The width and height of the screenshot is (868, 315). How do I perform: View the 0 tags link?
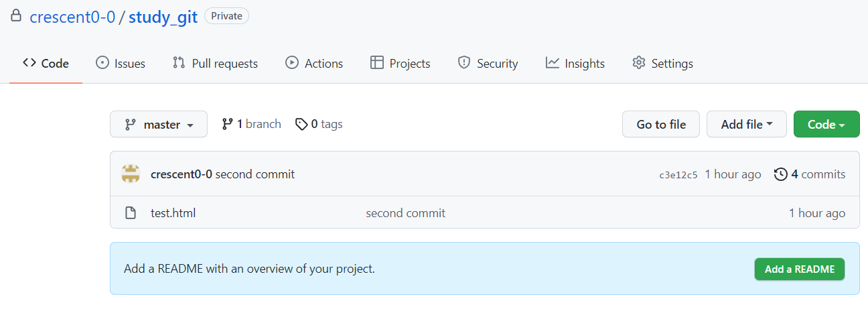(x=319, y=124)
